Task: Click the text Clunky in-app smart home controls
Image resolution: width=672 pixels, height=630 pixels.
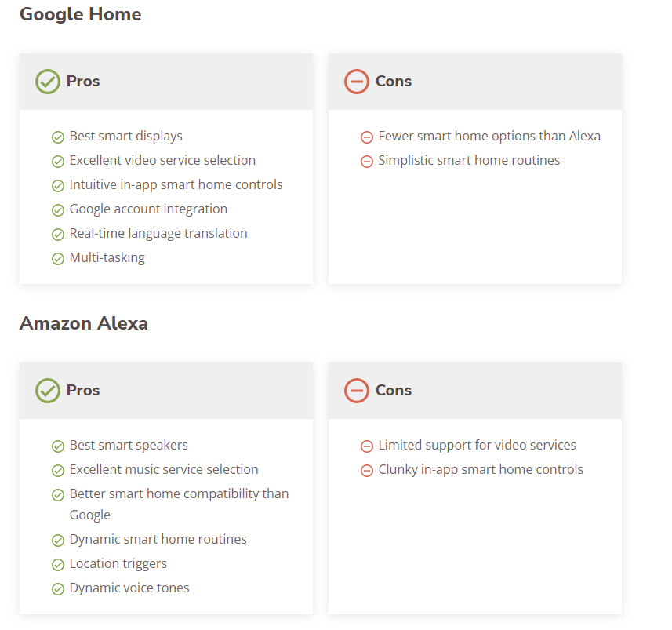Action: click(x=481, y=470)
